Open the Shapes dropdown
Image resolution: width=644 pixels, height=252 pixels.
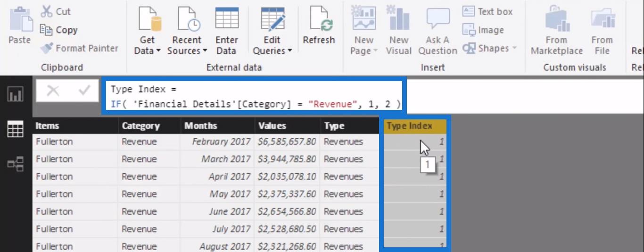coord(489,48)
